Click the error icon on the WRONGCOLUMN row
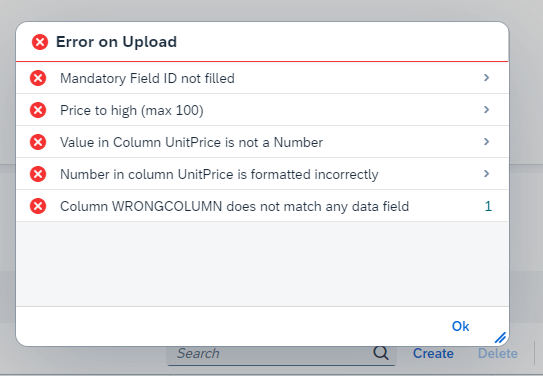The image size is (543, 376). pyautogui.click(x=38, y=206)
